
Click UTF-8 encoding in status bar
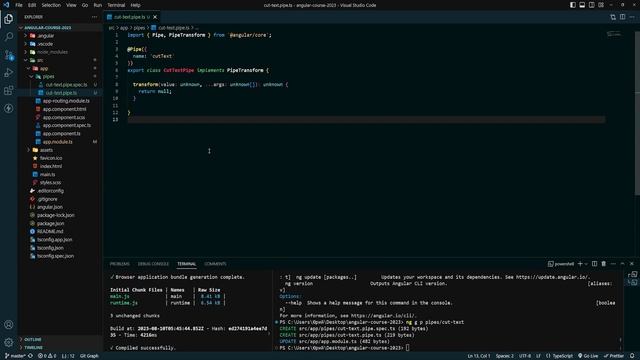click(525, 356)
